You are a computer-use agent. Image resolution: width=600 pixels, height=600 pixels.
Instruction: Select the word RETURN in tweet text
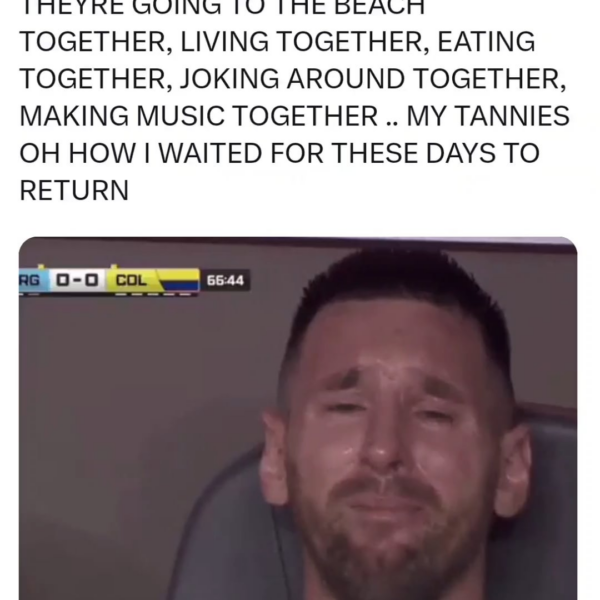[74, 190]
